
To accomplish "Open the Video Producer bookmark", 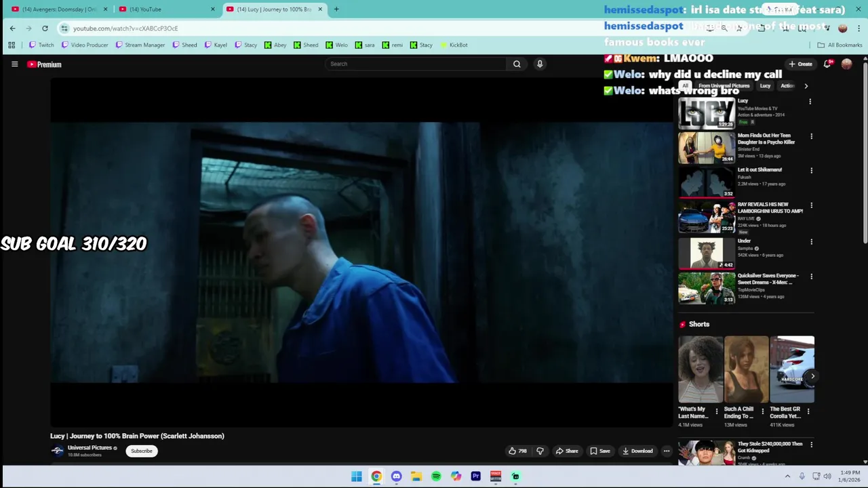I will 85,45.
